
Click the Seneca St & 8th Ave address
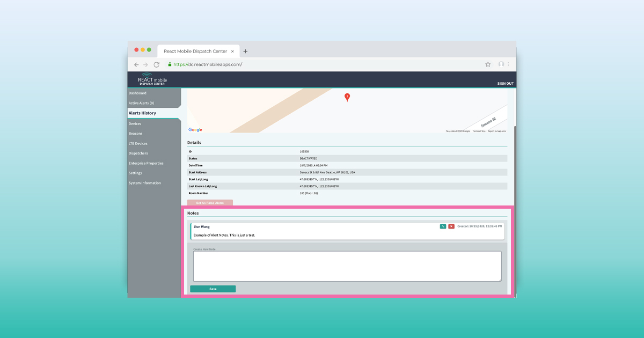coord(327,172)
